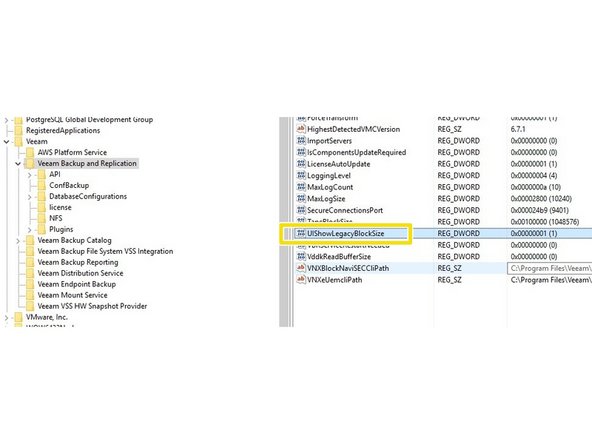Screen dimensions: 592x444
Task: Click the ConfBackup folder icon
Action: 42,185
